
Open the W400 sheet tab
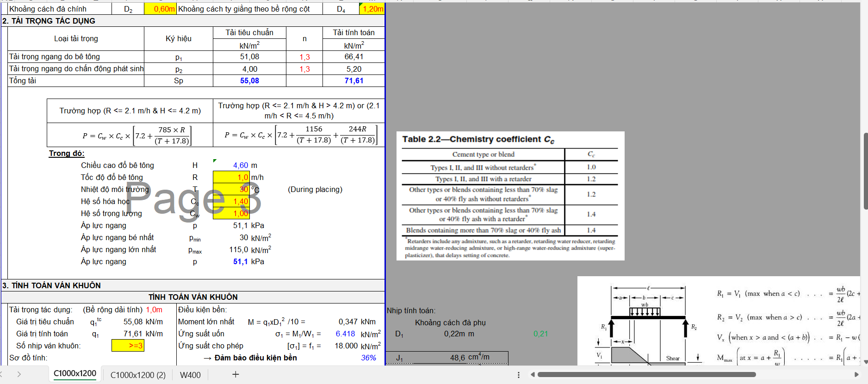pyautogui.click(x=190, y=375)
